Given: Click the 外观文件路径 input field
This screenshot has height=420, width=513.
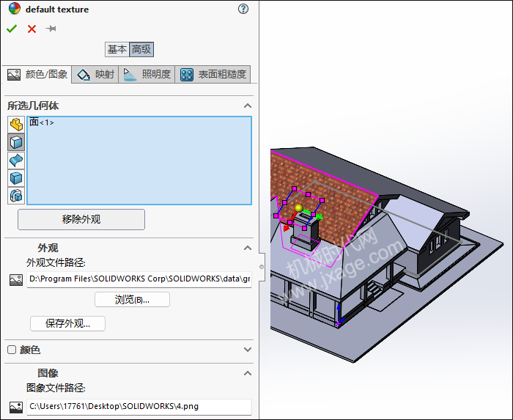Looking at the screenshot, I should [x=139, y=279].
